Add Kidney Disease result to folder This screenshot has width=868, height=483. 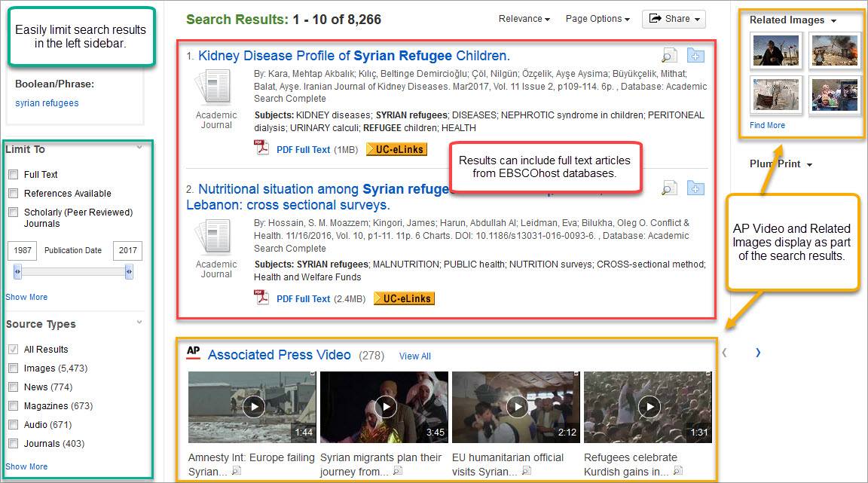(695, 55)
